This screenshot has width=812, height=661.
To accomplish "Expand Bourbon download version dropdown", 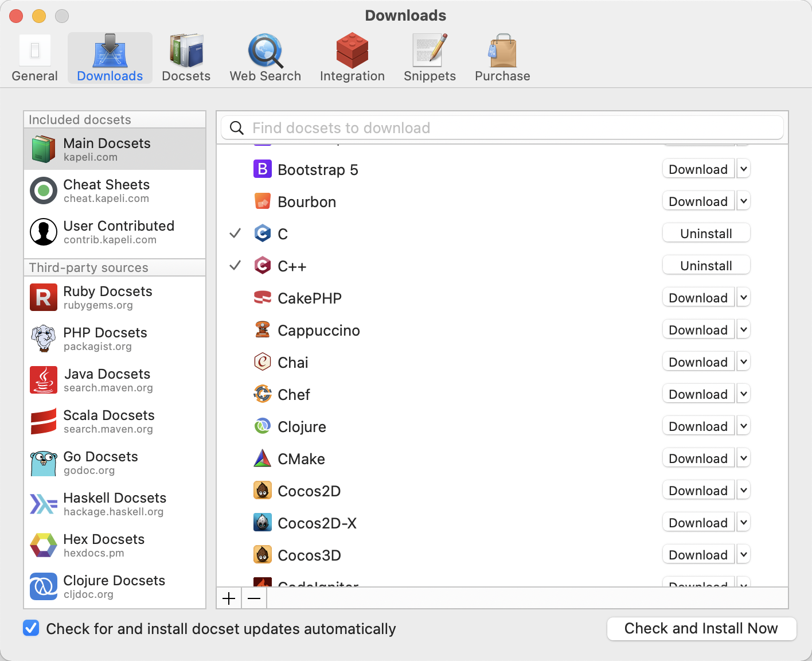I will click(743, 201).
